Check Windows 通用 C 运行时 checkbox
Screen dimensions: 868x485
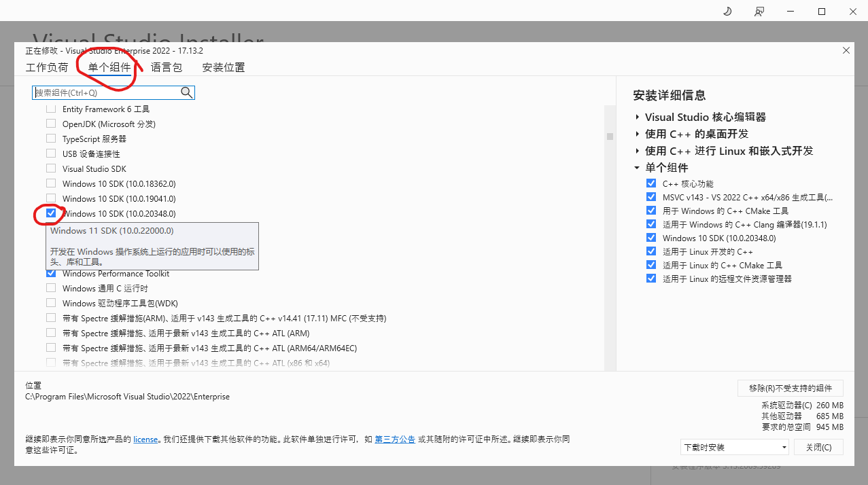(x=51, y=288)
